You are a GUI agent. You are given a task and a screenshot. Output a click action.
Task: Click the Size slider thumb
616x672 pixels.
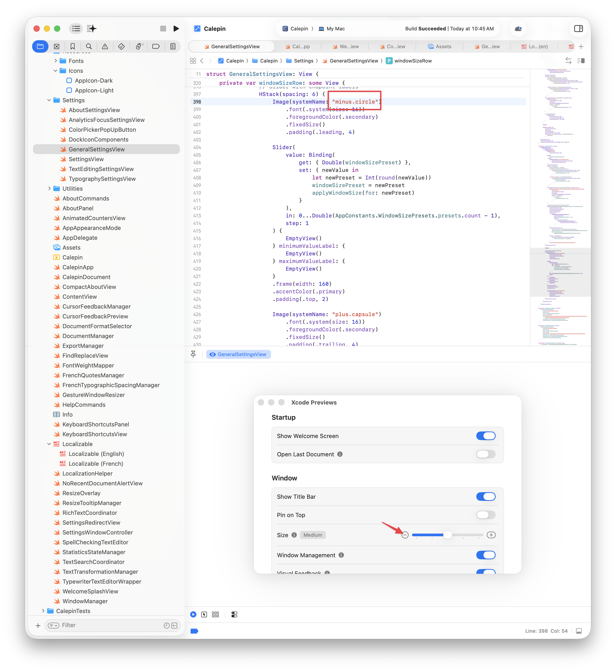pos(447,535)
